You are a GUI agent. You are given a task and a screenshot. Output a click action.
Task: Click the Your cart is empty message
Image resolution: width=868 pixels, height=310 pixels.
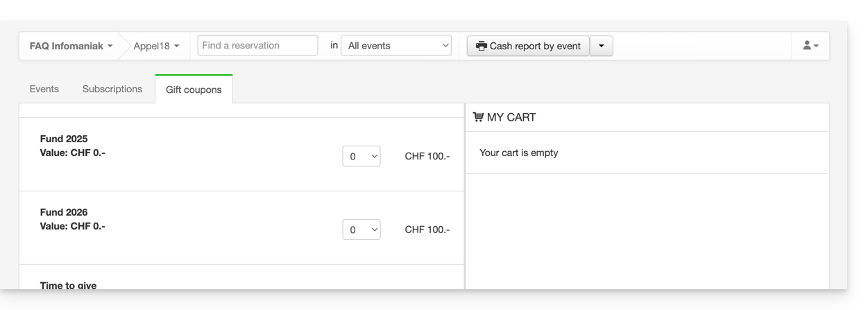[518, 153]
